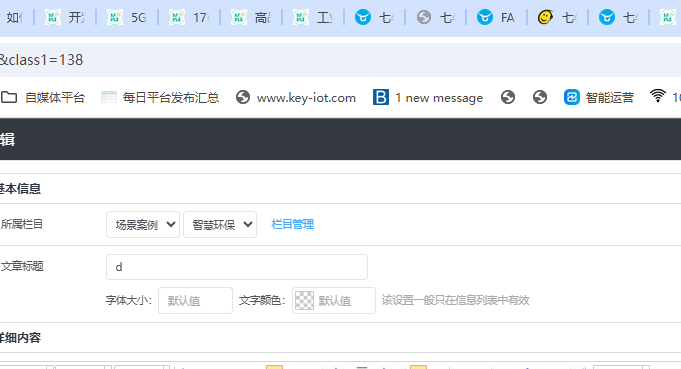Expand the 智慧环保 subcategory dropdown

[x=220, y=224]
